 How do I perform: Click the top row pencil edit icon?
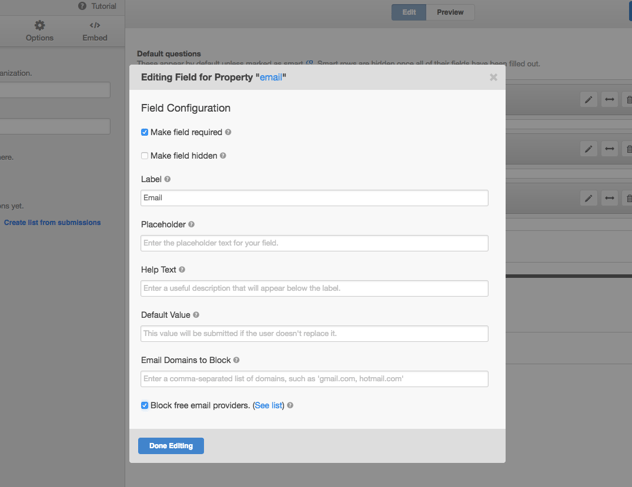(x=588, y=100)
